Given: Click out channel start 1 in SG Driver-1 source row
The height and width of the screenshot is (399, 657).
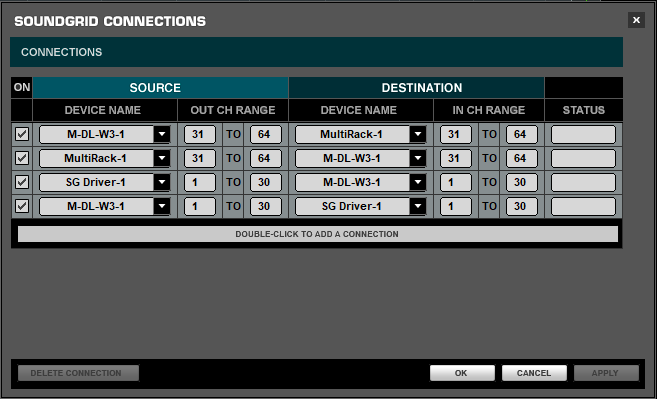Looking at the screenshot, I should click(200, 182).
